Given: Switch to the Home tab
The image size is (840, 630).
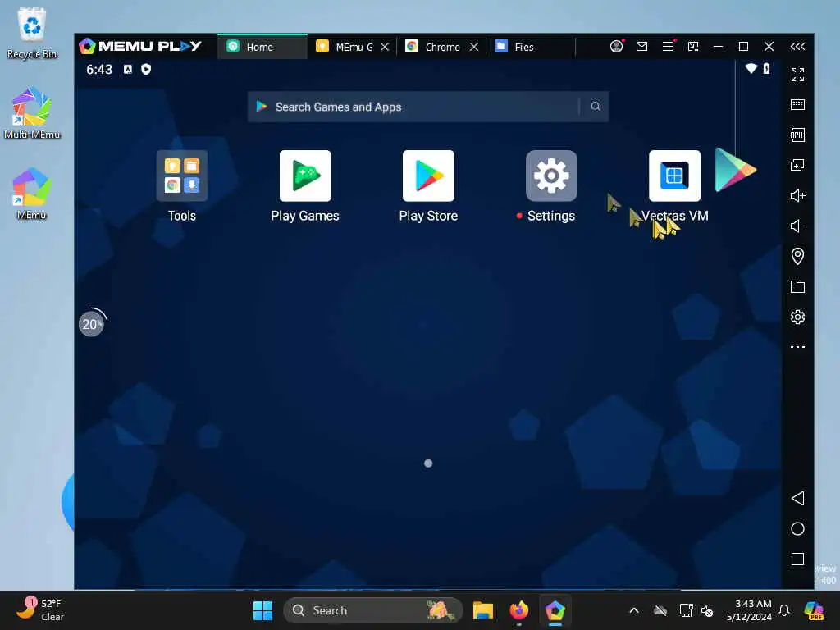Looking at the screenshot, I should point(262,47).
